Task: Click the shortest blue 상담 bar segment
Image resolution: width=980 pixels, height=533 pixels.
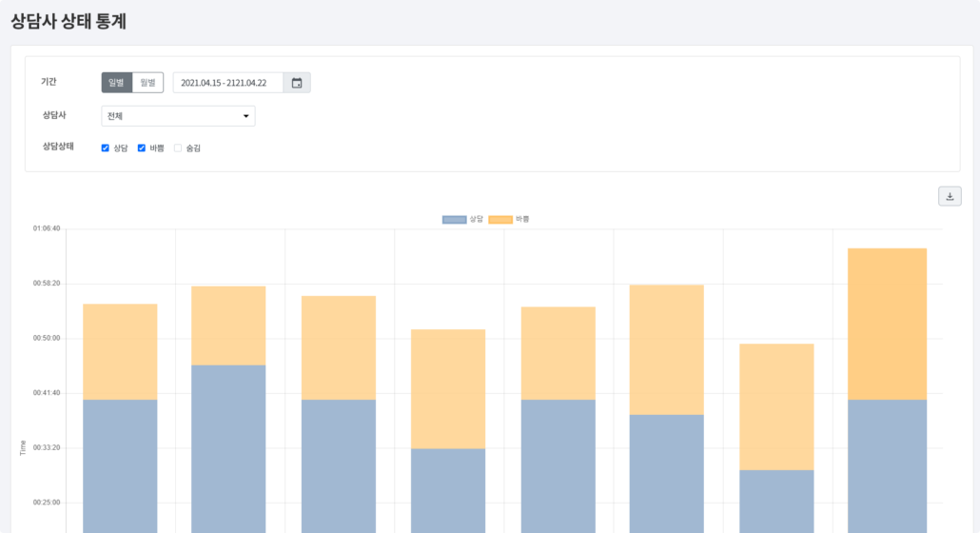Action: pyautogui.click(x=776, y=501)
